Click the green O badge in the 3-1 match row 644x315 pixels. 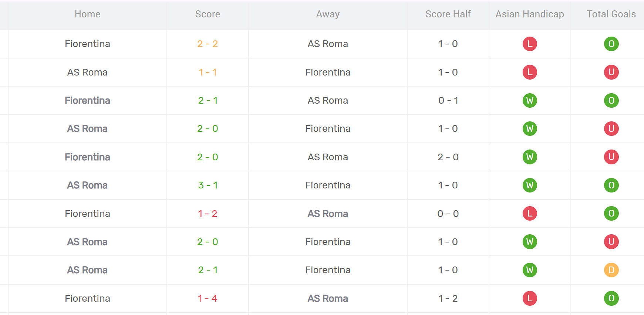[611, 185]
